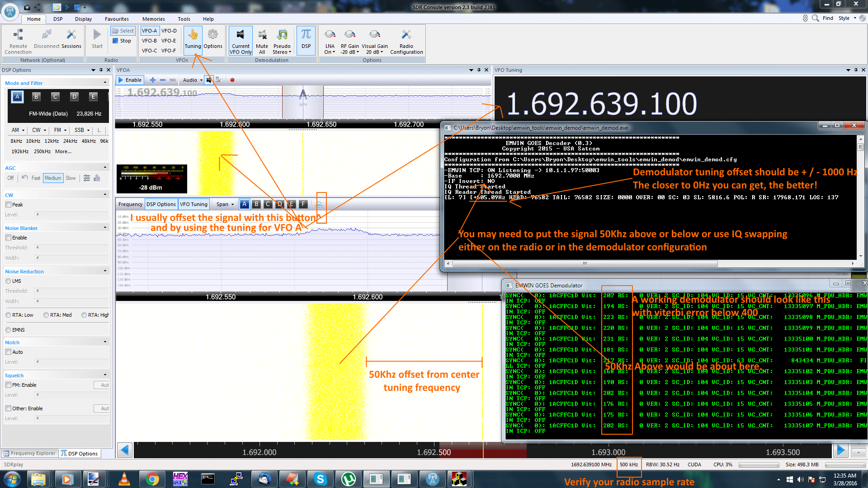Check Squelch Other: Enable checkbox

click(8, 408)
